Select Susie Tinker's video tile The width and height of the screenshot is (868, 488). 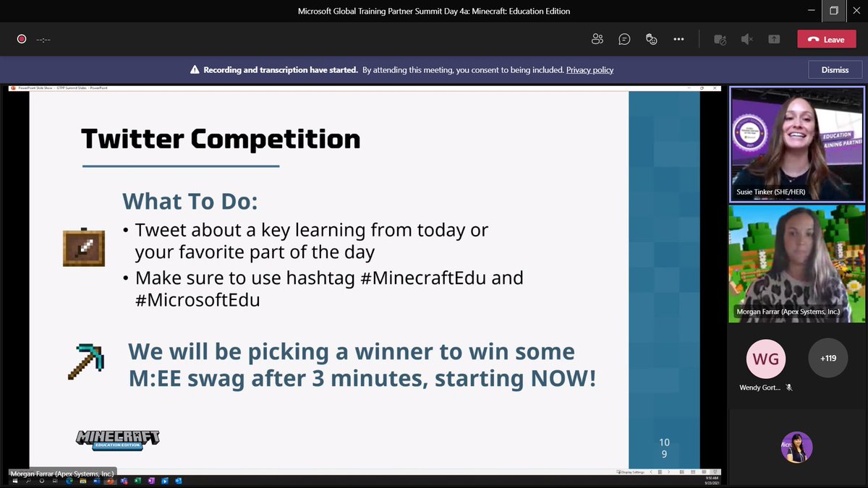pos(796,144)
